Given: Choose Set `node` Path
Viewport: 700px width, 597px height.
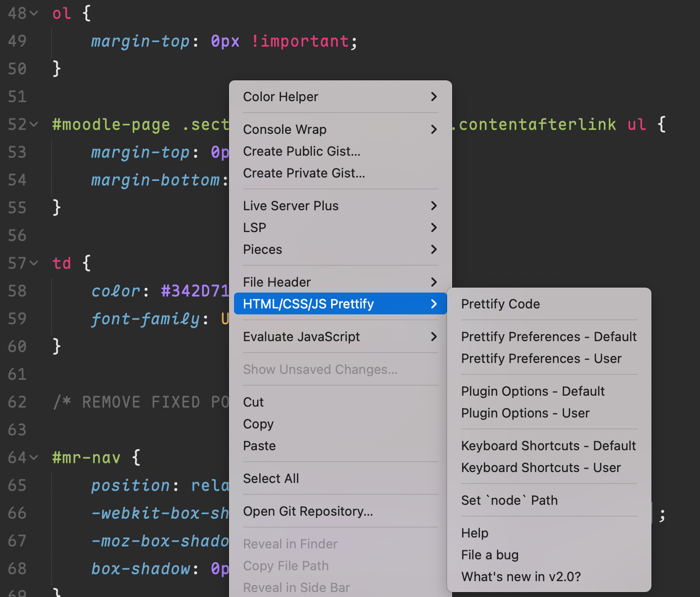Looking at the screenshot, I should (509, 500).
